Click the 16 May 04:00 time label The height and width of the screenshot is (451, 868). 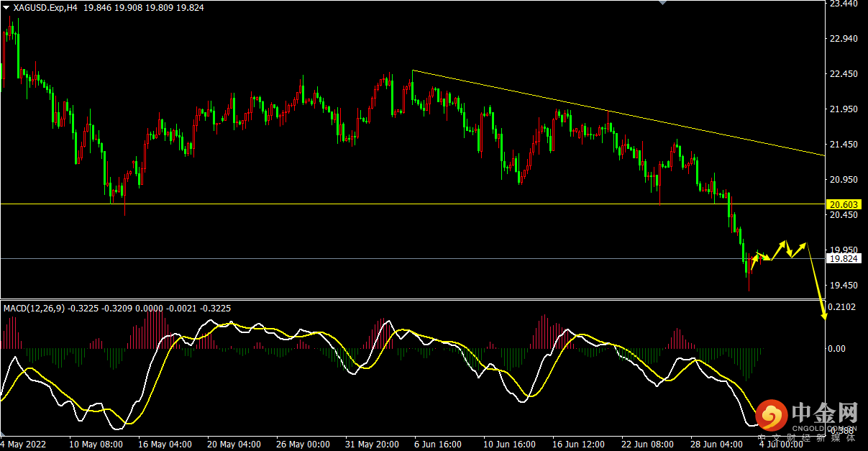pyautogui.click(x=165, y=445)
